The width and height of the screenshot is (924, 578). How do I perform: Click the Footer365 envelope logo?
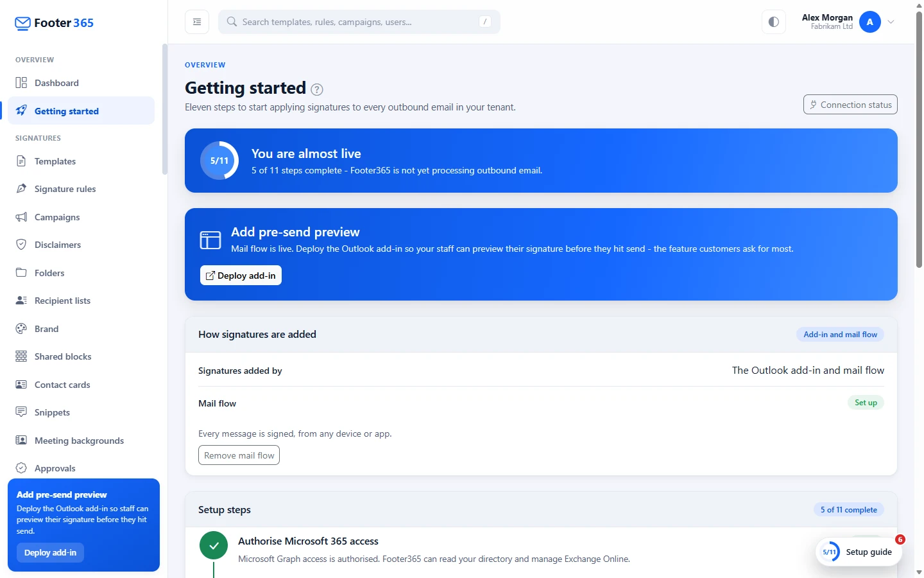[x=22, y=24]
